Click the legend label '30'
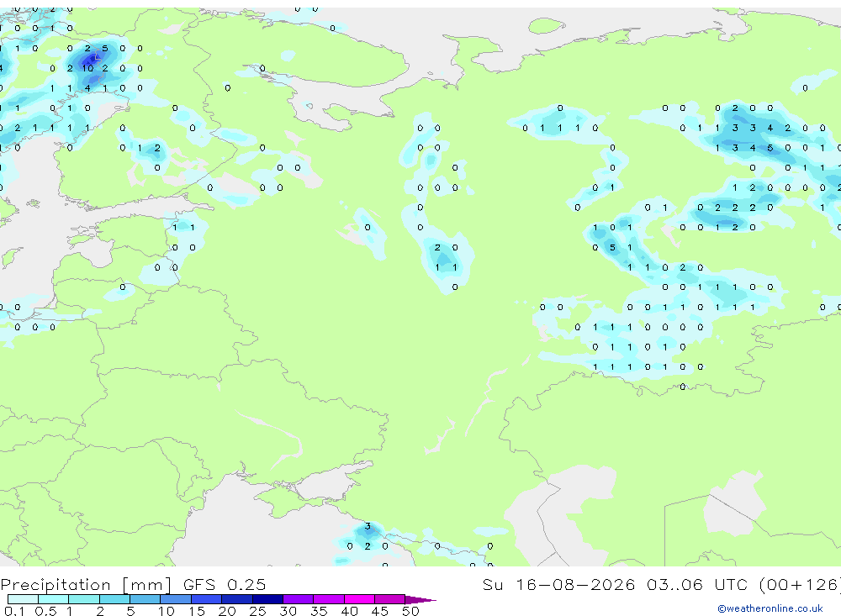 pos(288,611)
